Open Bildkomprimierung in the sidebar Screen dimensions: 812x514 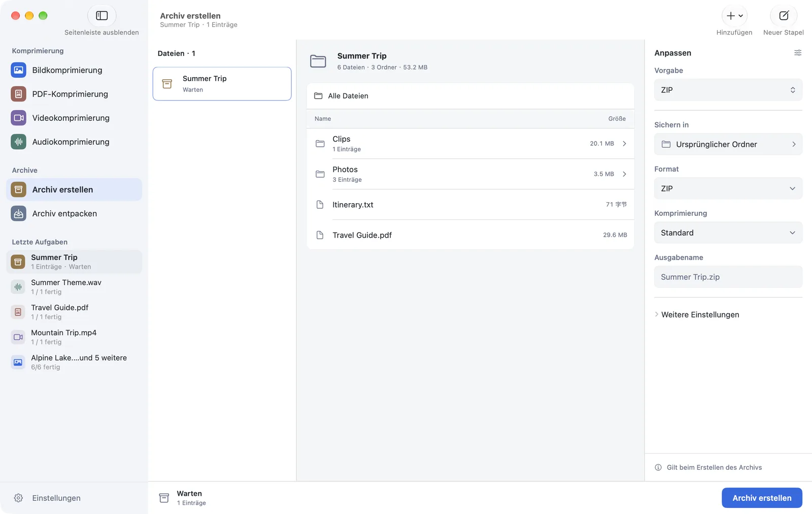74,70
